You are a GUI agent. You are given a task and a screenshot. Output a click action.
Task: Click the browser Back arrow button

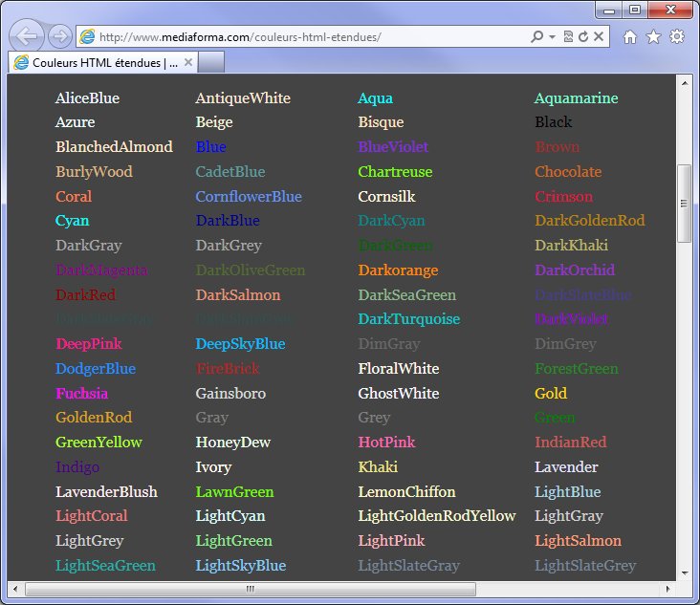28,36
